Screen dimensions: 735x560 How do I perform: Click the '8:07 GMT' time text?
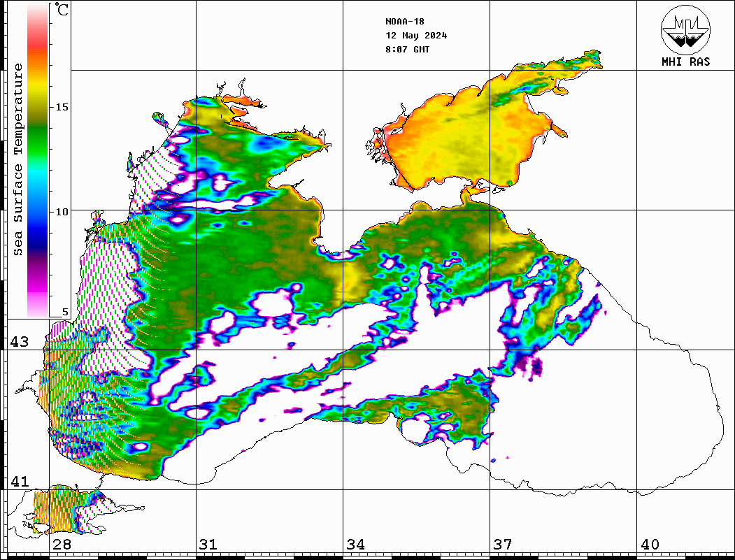pos(407,49)
